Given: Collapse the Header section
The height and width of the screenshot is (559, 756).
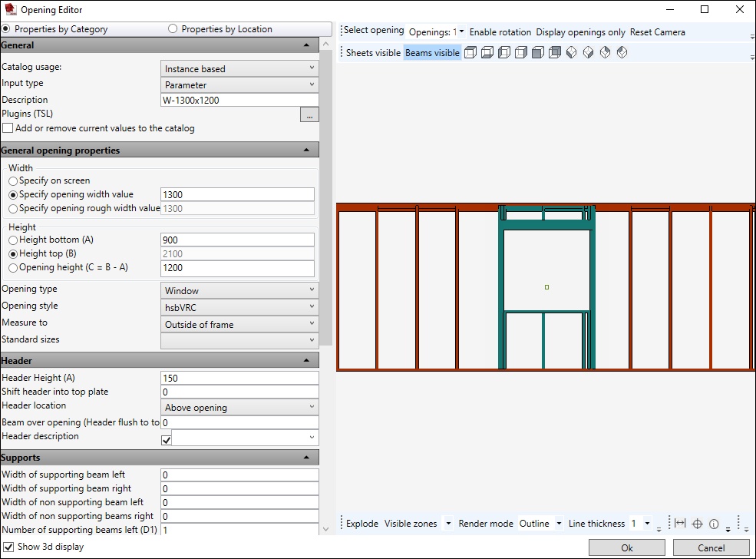Looking at the screenshot, I should pyautogui.click(x=306, y=360).
